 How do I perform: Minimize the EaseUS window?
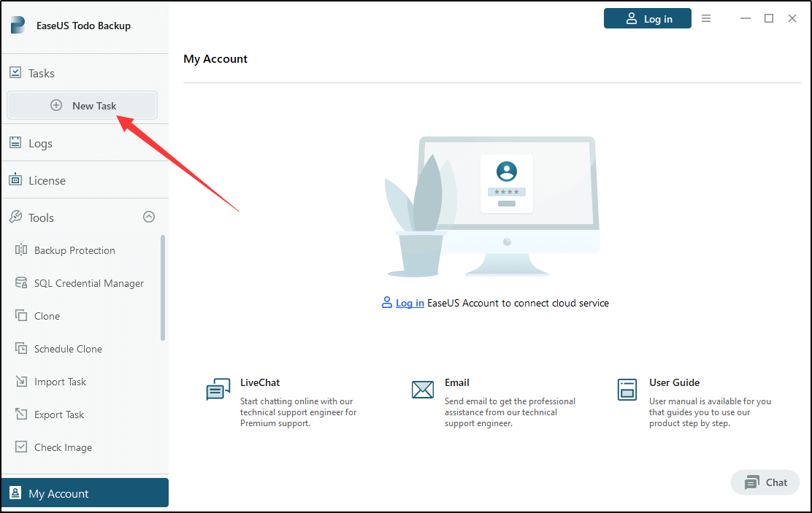click(746, 18)
